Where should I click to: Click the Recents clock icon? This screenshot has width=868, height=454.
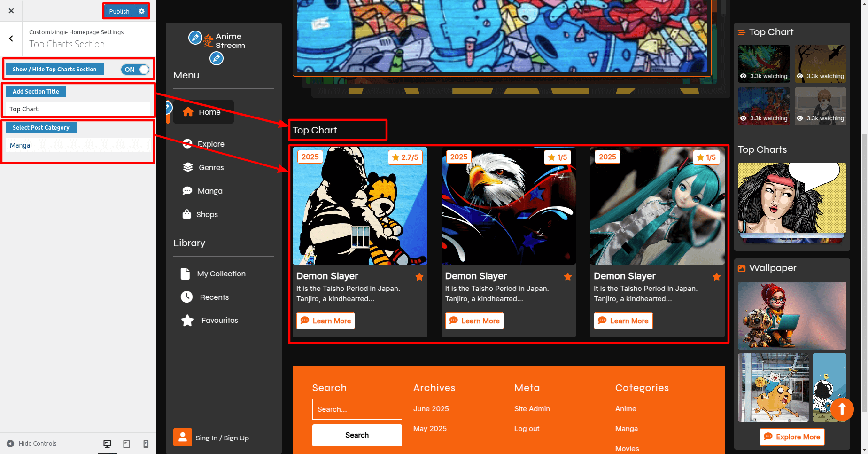pyautogui.click(x=187, y=297)
